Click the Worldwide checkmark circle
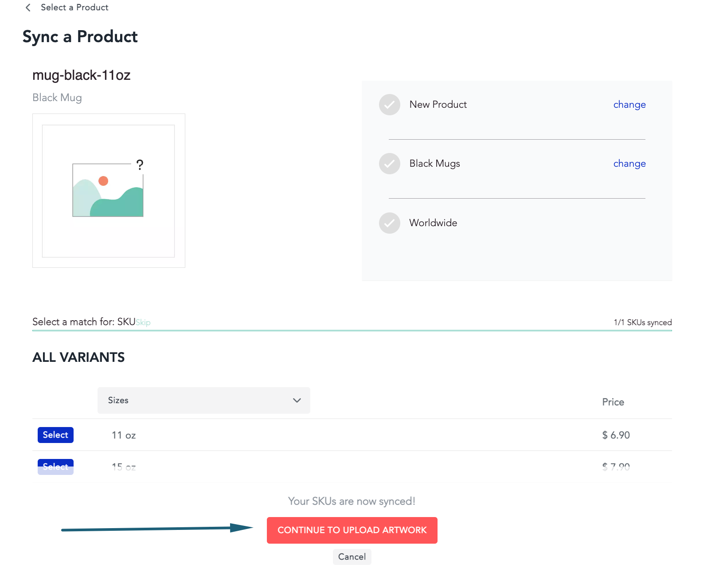The width and height of the screenshot is (727, 588). (x=390, y=223)
